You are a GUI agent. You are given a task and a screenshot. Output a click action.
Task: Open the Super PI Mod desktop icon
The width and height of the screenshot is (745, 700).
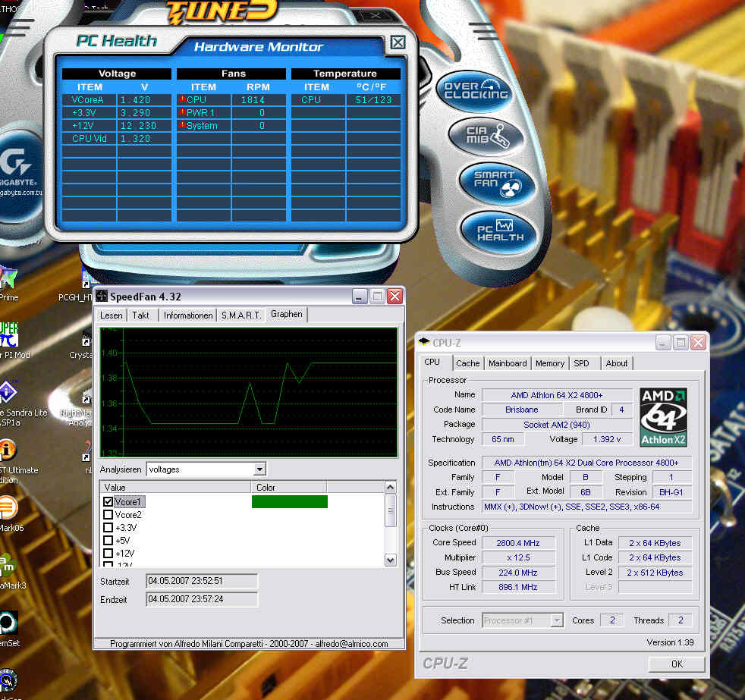pos(10,341)
